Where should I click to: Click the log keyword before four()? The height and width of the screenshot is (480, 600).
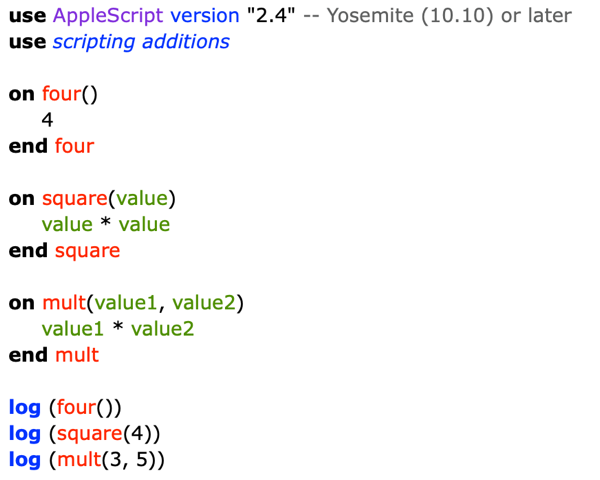tap(25, 408)
